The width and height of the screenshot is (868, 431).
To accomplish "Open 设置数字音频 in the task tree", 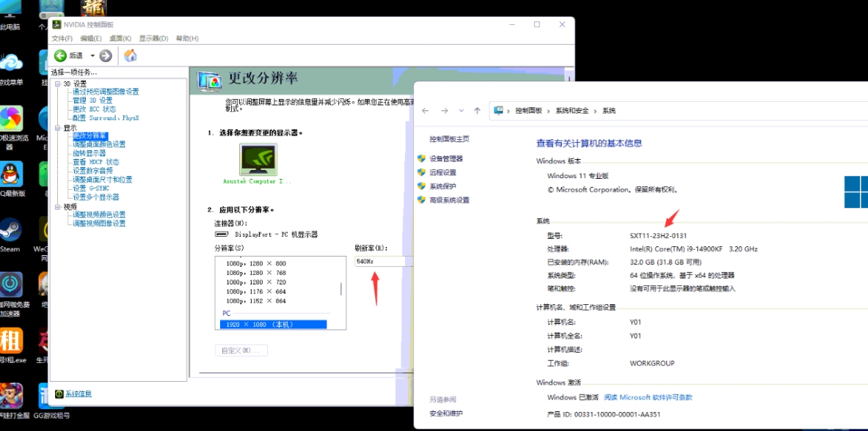I will click(92, 171).
